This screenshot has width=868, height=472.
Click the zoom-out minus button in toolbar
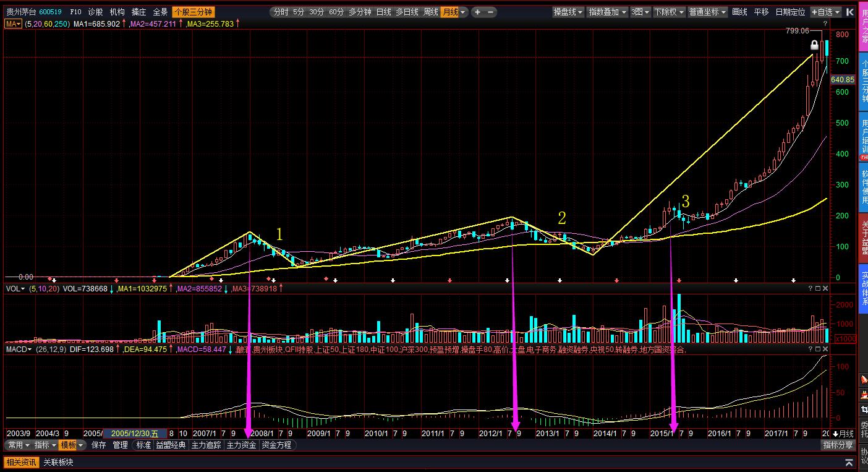pos(491,12)
